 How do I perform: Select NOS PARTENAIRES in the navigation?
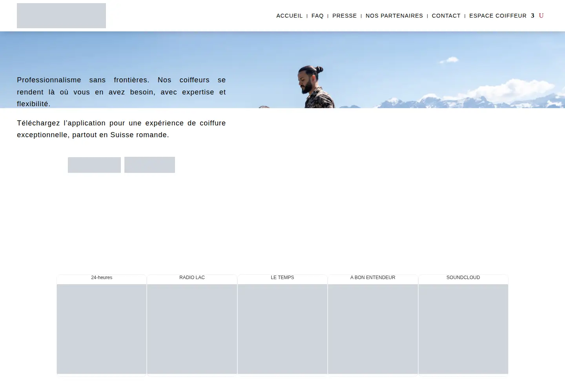tap(394, 16)
